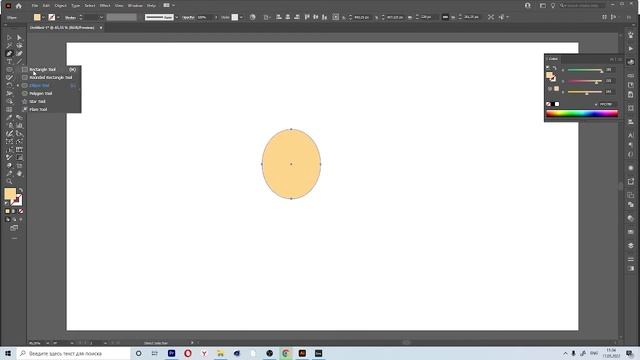
Task: Click the Stroke label in the control bar
Action: click(x=70, y=18)
